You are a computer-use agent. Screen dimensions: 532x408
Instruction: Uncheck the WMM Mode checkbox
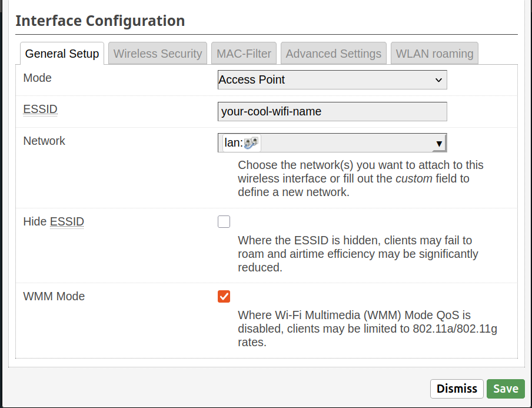point(224,297)
